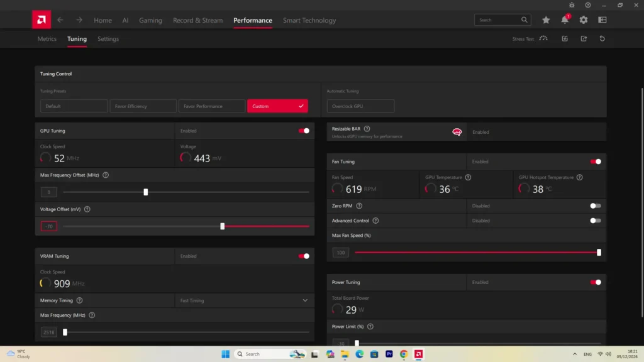Open Smart Technology tab

click(309, 20)
